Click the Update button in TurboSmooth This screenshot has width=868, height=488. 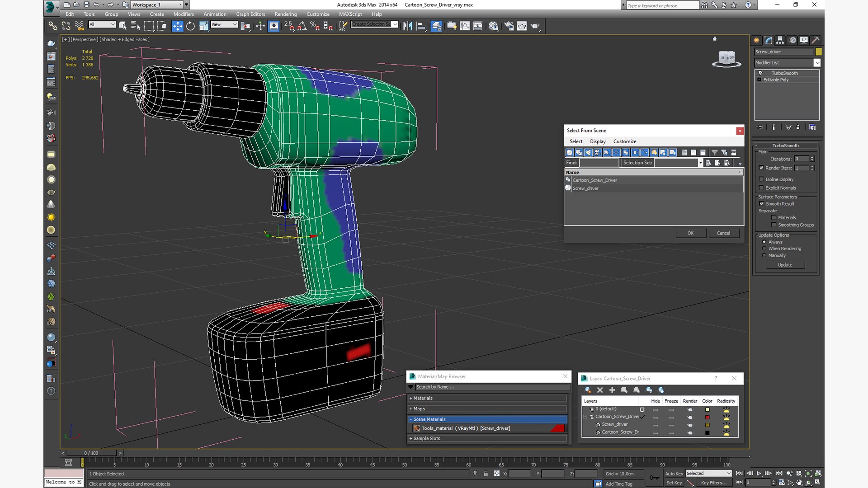click(785, 265)
